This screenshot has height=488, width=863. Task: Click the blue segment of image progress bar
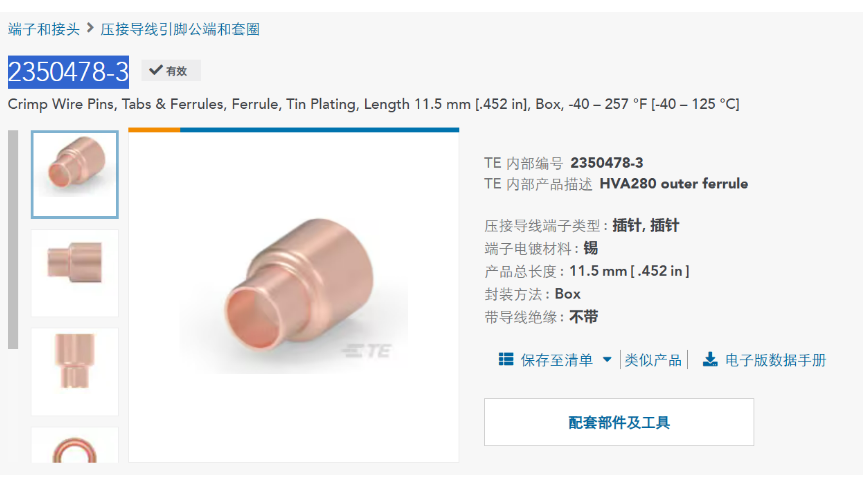[x=319, y=130]
